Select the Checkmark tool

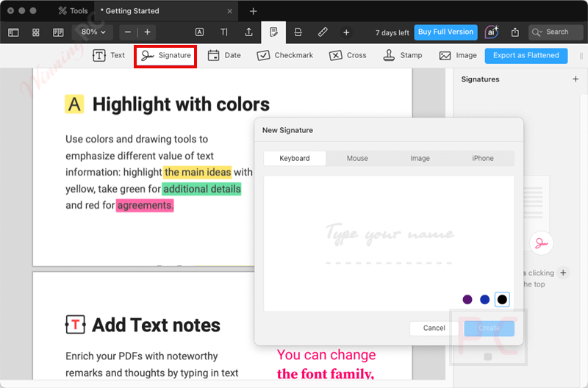[x=285, y=56]
